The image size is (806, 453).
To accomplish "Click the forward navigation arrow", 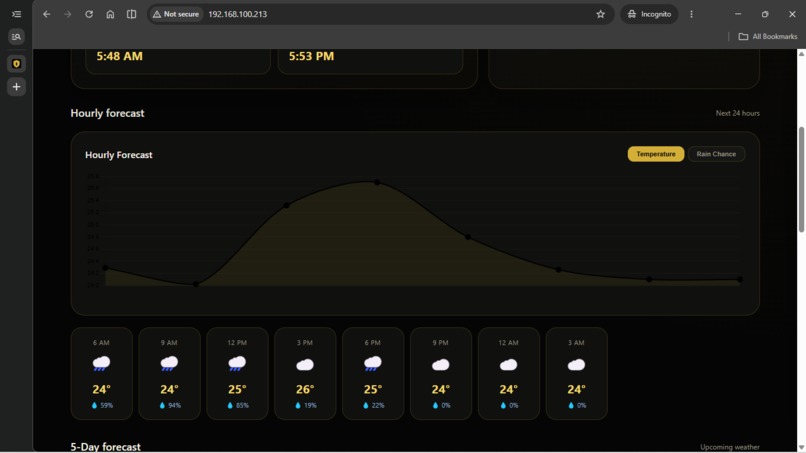I will click(x=68, y=14).
